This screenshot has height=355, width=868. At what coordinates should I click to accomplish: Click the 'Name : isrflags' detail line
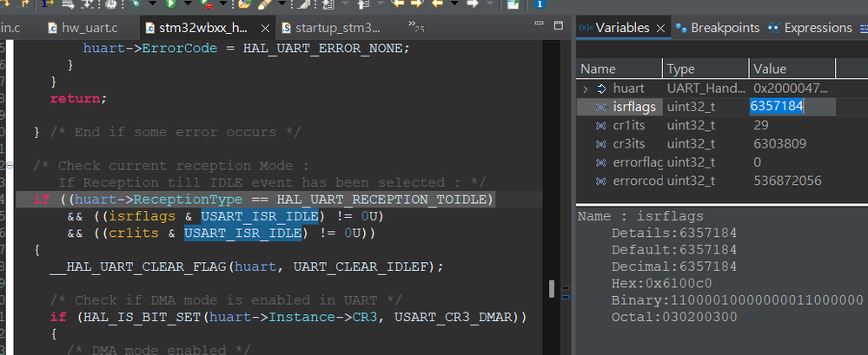coord(640,216)
